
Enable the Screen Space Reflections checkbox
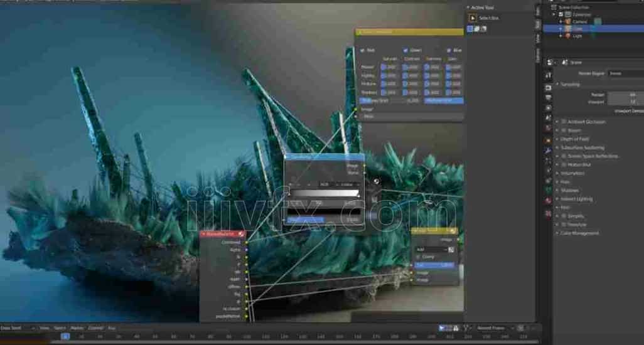point(564,156)
